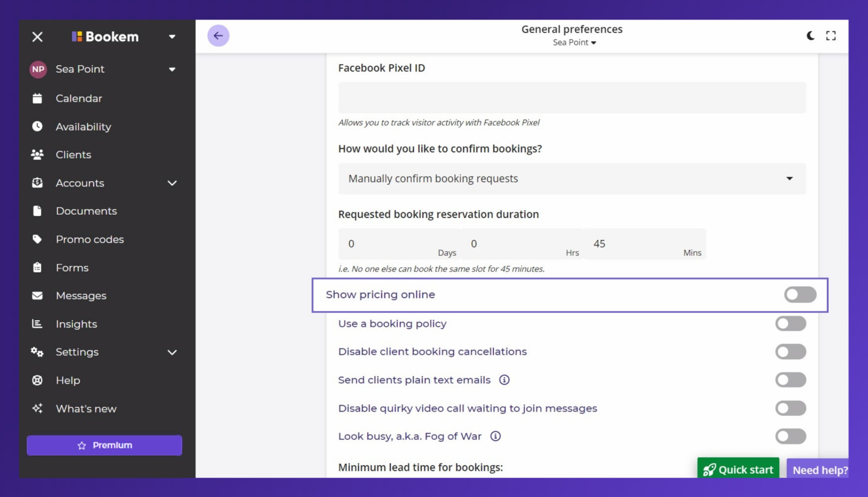Screen dimensions: 868x497
Task: Click the Premium star icon
Action: [x=82, y=446]
